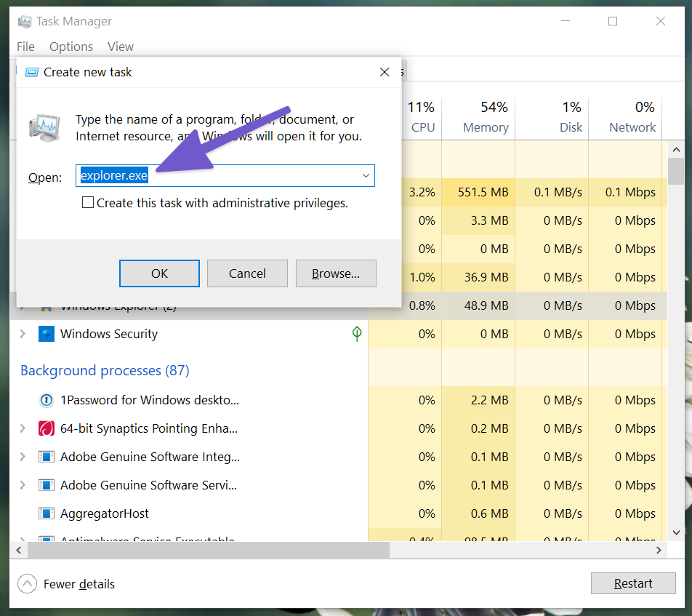Expand the 64-bit Synaptics Pointing process
Screen dimensions: 692x616
(23, 428)
